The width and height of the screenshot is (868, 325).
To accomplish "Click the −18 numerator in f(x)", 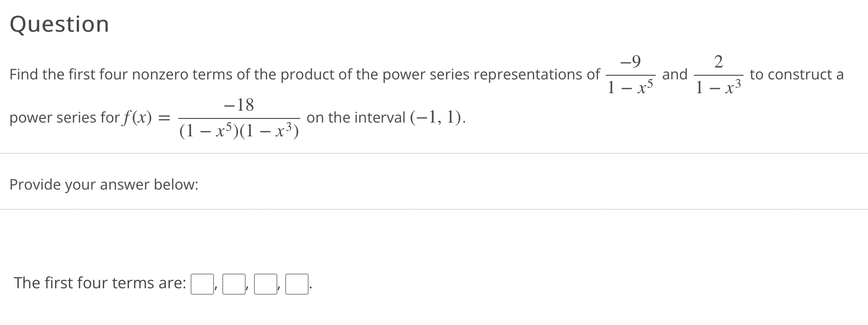I will (x=239, y=105).
